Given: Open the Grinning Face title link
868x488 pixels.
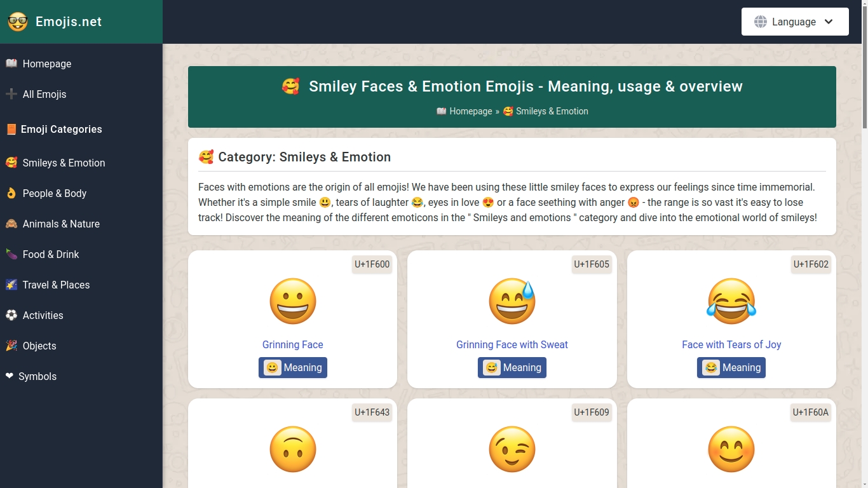Looking at the screenshot, I should click(x=293, y=344).
